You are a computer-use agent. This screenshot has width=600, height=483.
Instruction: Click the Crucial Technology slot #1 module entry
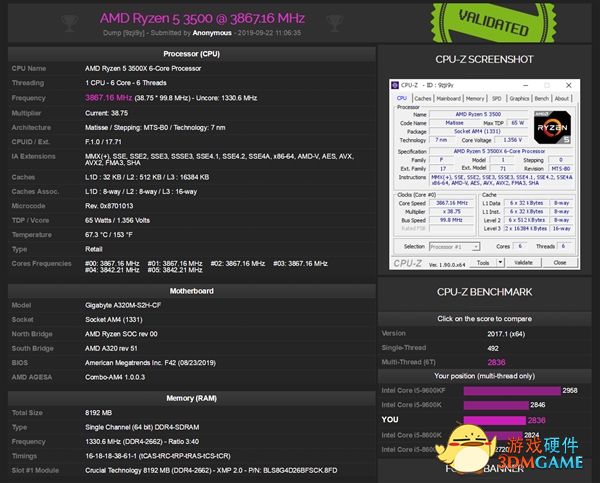click(211, 470)
